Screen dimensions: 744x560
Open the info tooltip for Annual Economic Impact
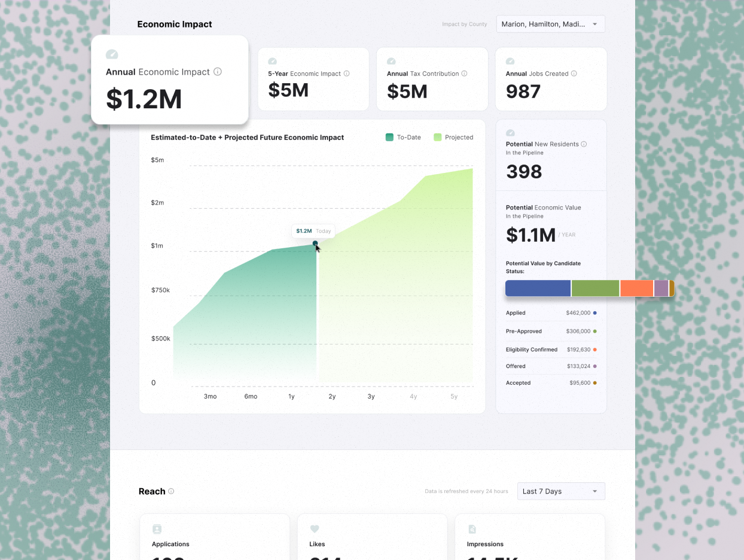(219, 72)
